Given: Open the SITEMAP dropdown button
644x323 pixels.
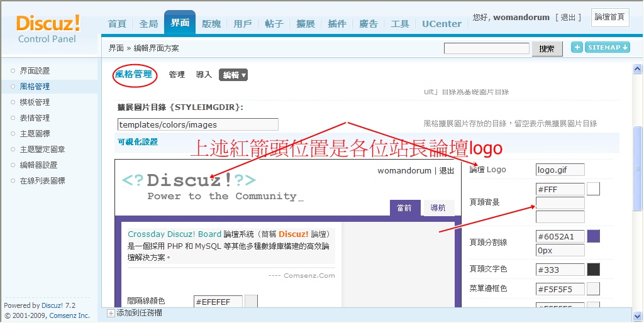Looking at the screenshot, I should [x=608, y=47].
